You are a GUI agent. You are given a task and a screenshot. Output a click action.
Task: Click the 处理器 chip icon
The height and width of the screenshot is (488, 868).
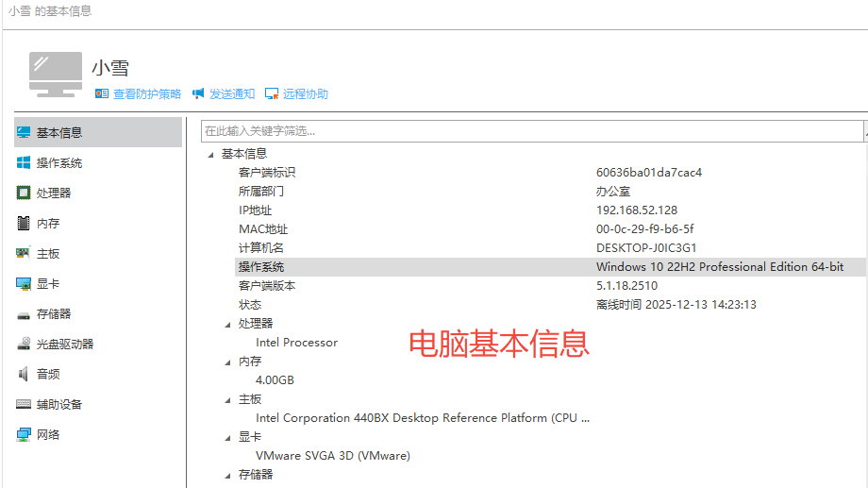coord(24,193)
